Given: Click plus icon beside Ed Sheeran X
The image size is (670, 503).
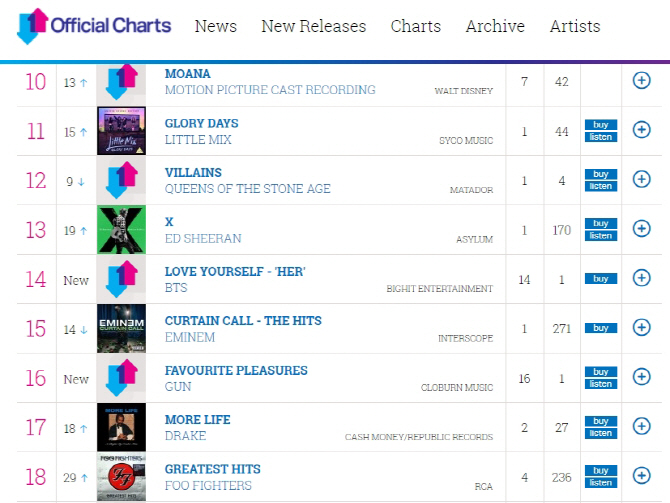Looking at the screenshot, I should pos(641,229).
